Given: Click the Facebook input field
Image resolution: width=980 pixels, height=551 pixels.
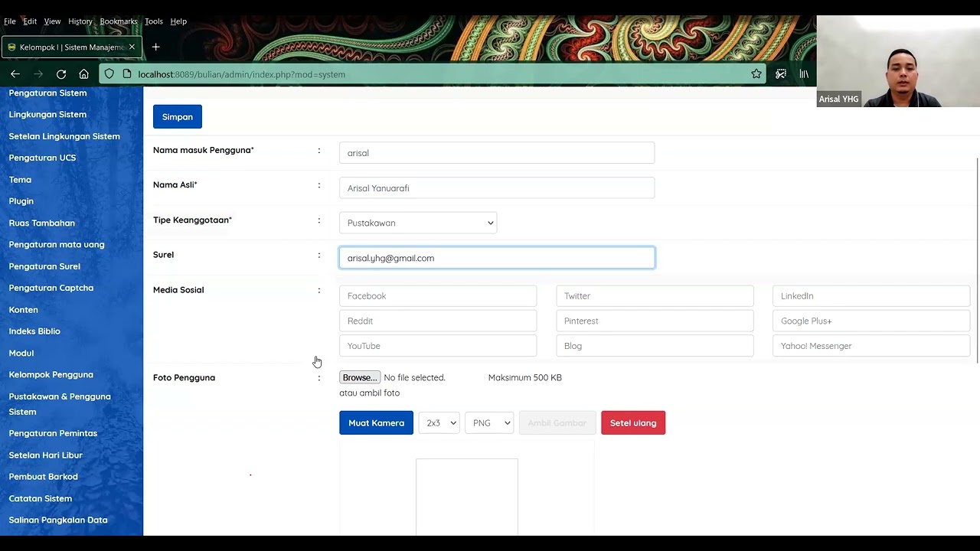Looking at the screenshot, I should click(x=438, y=296).
